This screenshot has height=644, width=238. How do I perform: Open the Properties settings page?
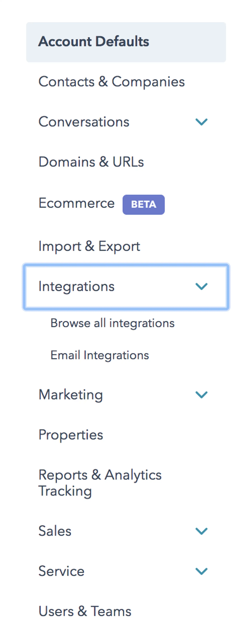click(x=71, y=435)
